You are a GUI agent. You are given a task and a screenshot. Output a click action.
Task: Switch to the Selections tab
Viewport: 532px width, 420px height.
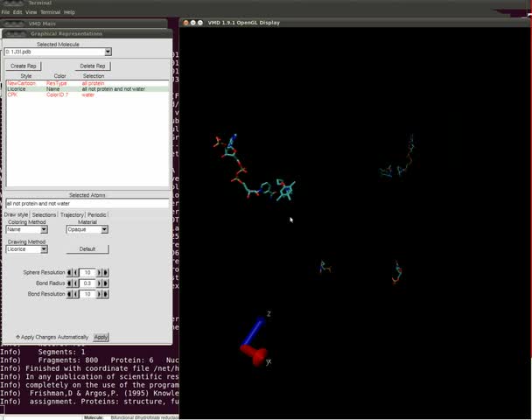[x=44, y=214]
